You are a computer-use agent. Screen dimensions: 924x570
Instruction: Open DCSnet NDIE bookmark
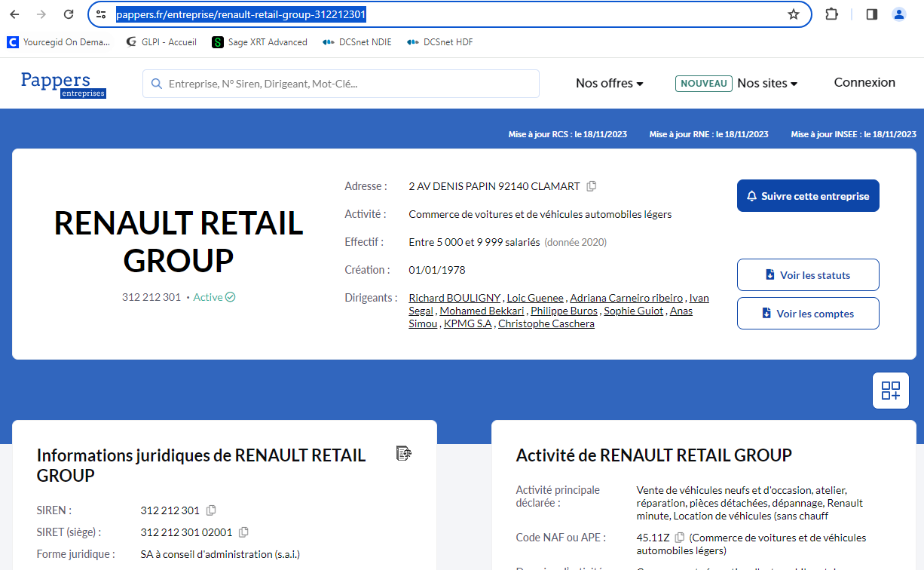point(357,42)
